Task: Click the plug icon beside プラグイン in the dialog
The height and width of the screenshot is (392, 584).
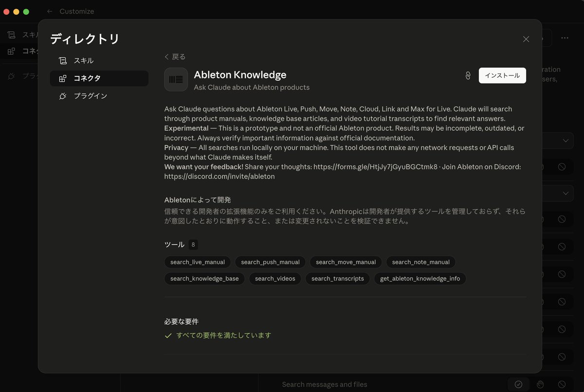Action: (62, 96)
